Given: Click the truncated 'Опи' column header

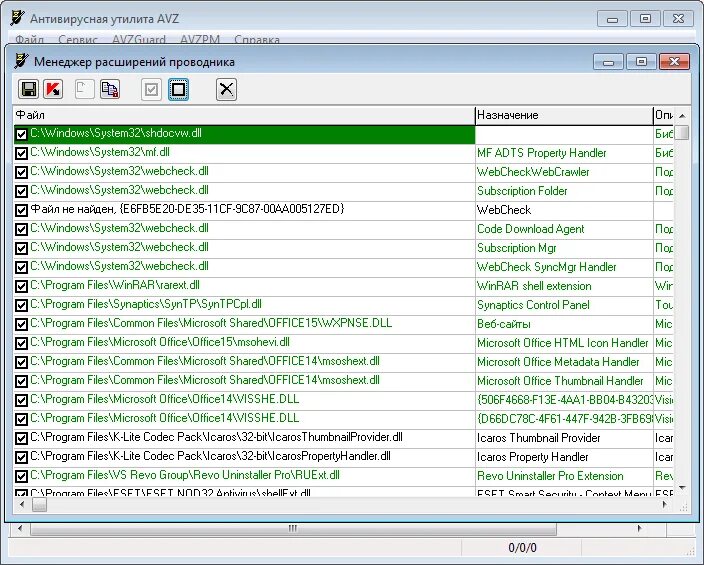Looking at the screenshot, I should point(664,115).
